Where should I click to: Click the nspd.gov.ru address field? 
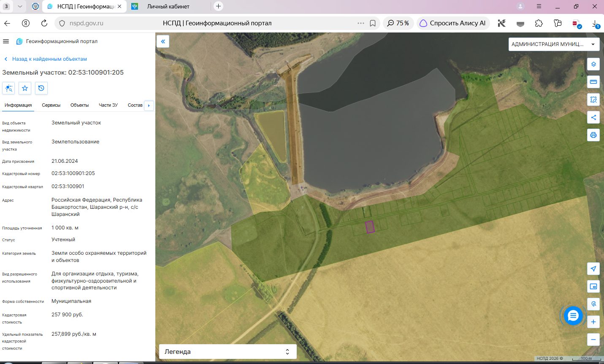coord(87,23)
